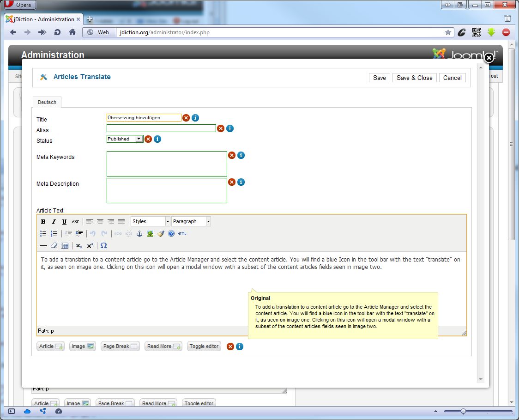Viewport: 519px width, 420px height.
Task: Open the special character Omega tool
Action: (103, 246)
